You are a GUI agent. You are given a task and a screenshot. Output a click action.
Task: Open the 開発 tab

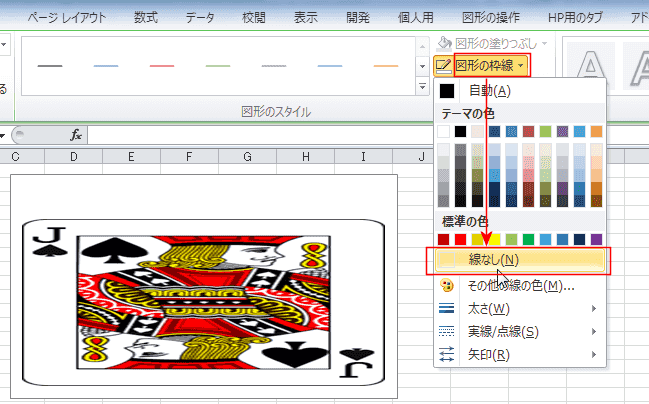click(x=358, y=17)
